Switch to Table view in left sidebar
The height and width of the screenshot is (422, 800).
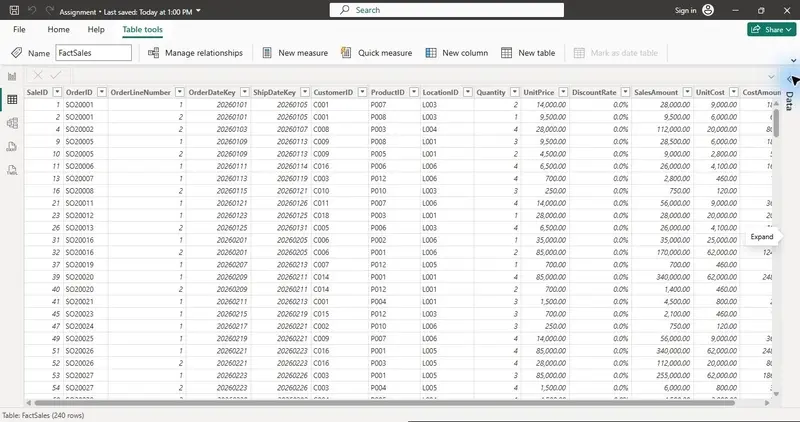coord(12,100)
